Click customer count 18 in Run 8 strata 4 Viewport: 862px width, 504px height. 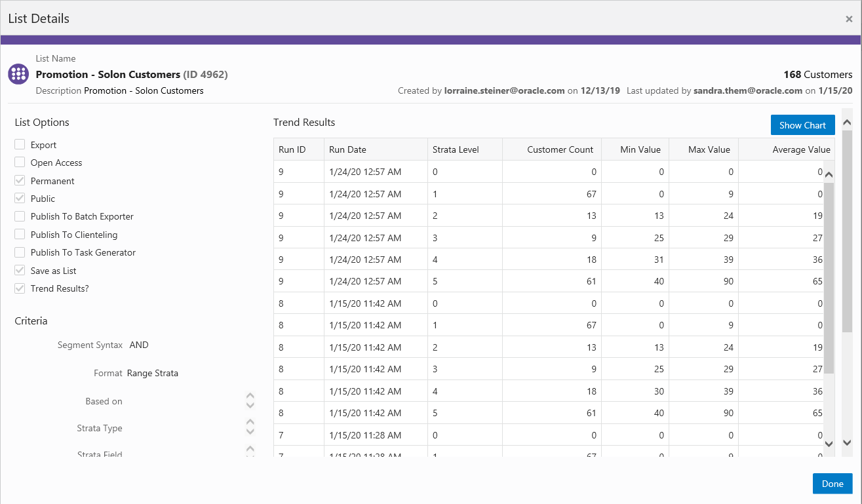(591, 391)
